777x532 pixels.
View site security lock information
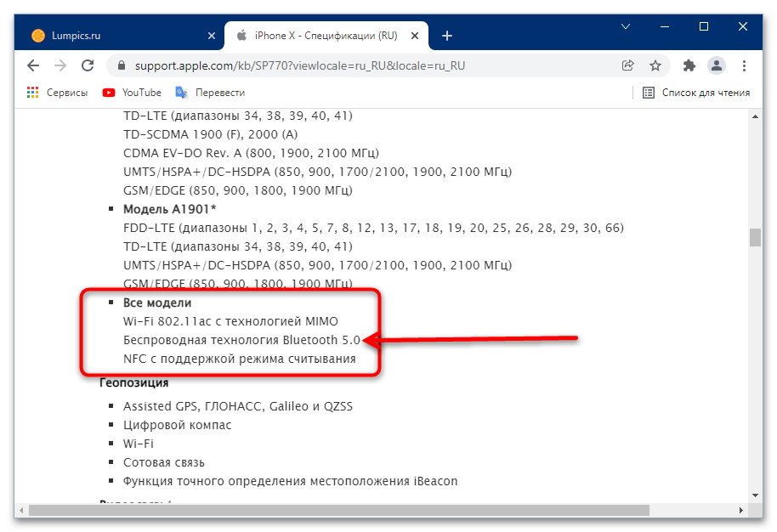coord(122,65)
